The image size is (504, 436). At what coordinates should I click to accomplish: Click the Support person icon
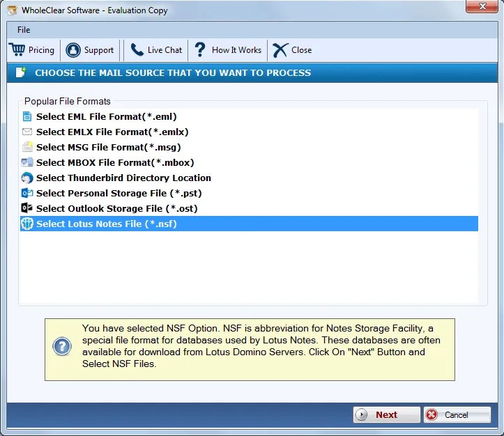[x=73, y=50]
